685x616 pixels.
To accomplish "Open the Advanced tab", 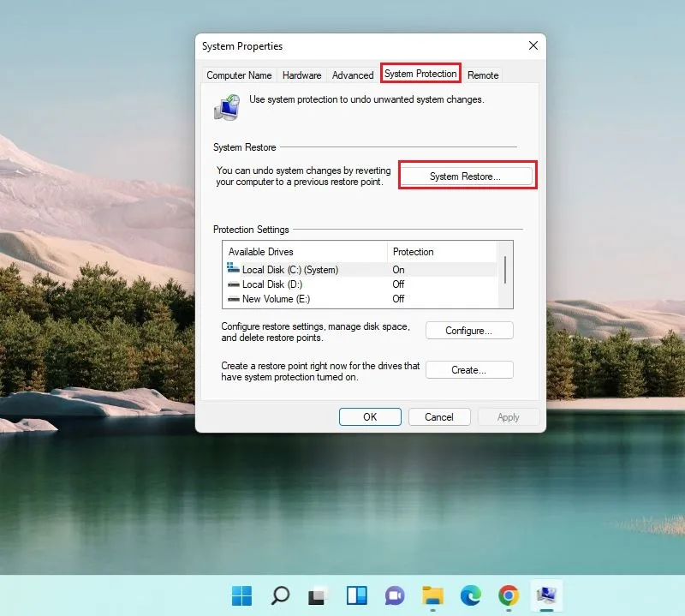I will pos(353,75).
